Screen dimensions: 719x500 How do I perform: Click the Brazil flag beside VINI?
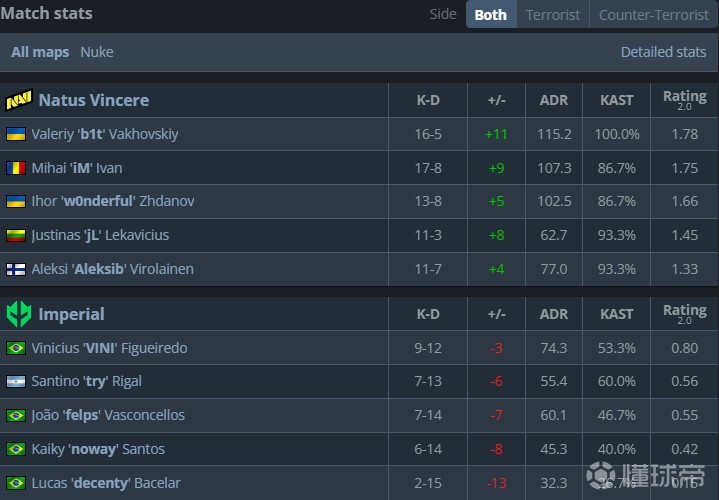(x=16, y=348)
